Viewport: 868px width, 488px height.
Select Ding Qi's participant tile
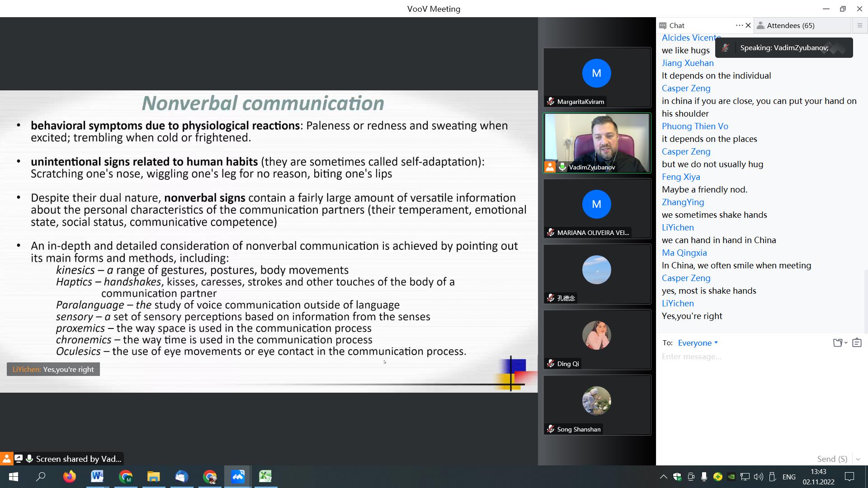597,339
